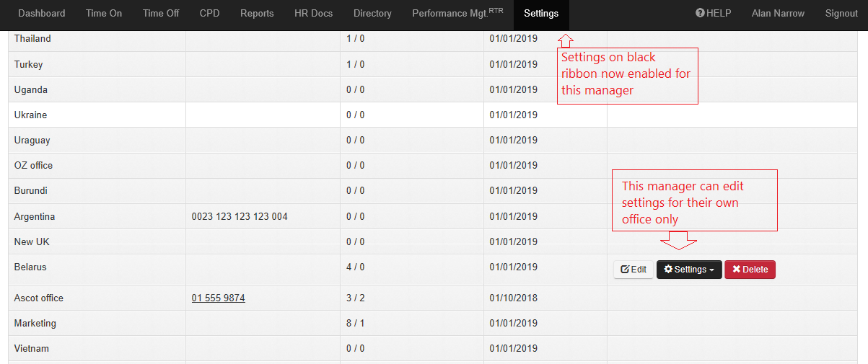Select HR Docs in navigation bar
Image resolution: width=868 pixels, height=364 pixels.
point(314,14)
